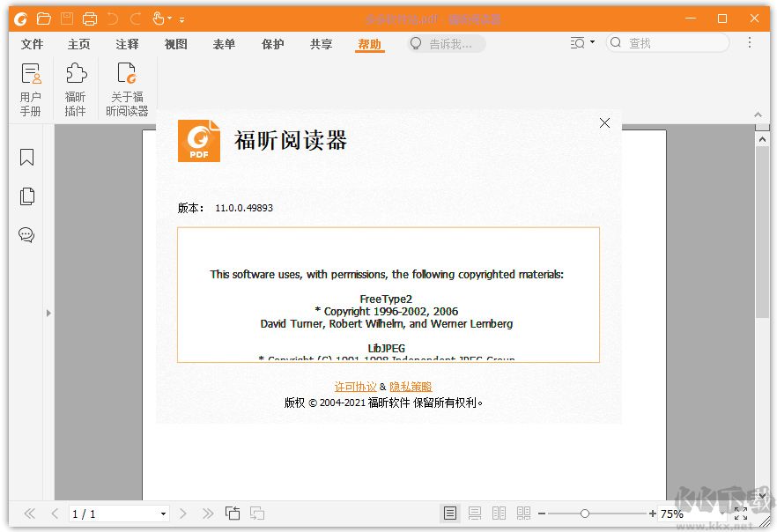Select continuous facing view mode
The width and height of the screenshot is (777, 532).
[523, 514]
